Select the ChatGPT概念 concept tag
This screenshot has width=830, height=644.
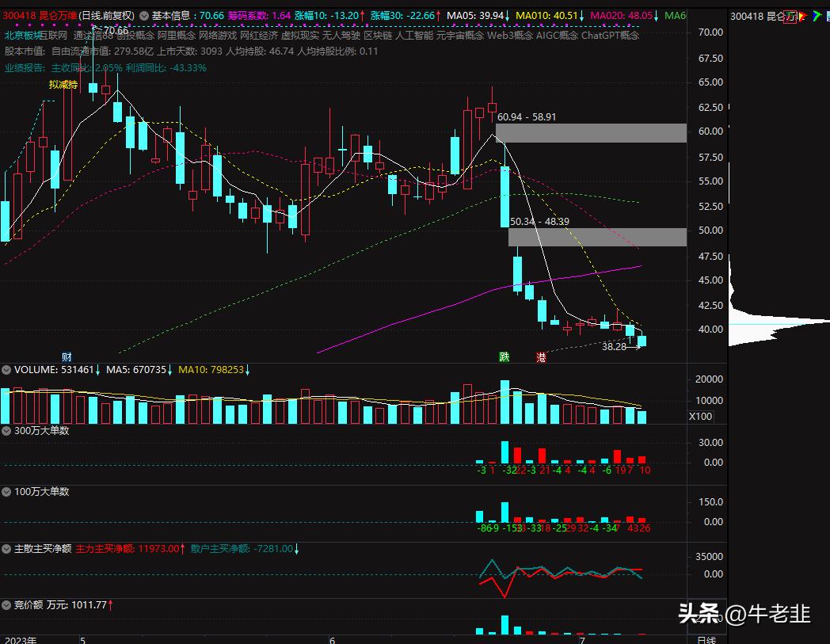tap(611, 36)
